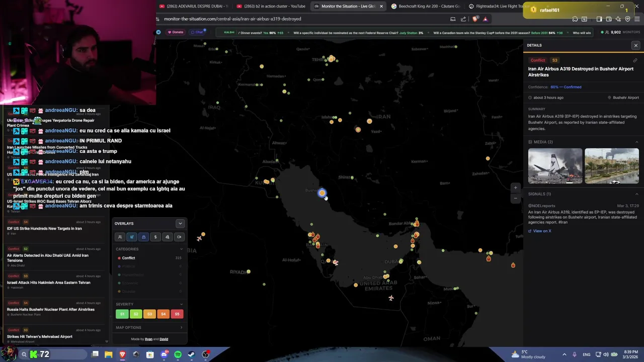This screenshot has width=644, height=362.
Task: Toggle the people overlay icon
Action: [120, 237]
